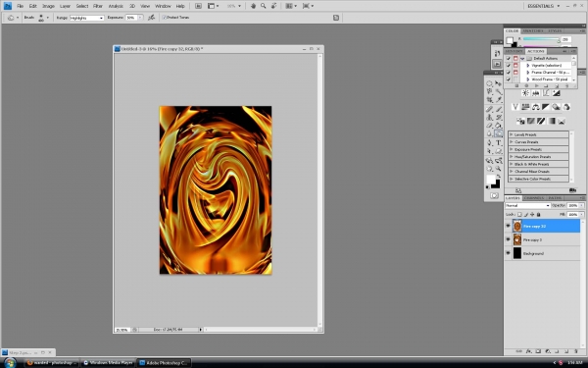Launch Bridge from the application bar

(198, 6)
